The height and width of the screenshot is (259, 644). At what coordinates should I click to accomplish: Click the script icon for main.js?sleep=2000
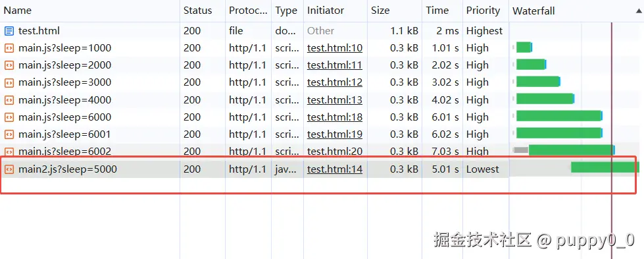[x=9, y=65]
